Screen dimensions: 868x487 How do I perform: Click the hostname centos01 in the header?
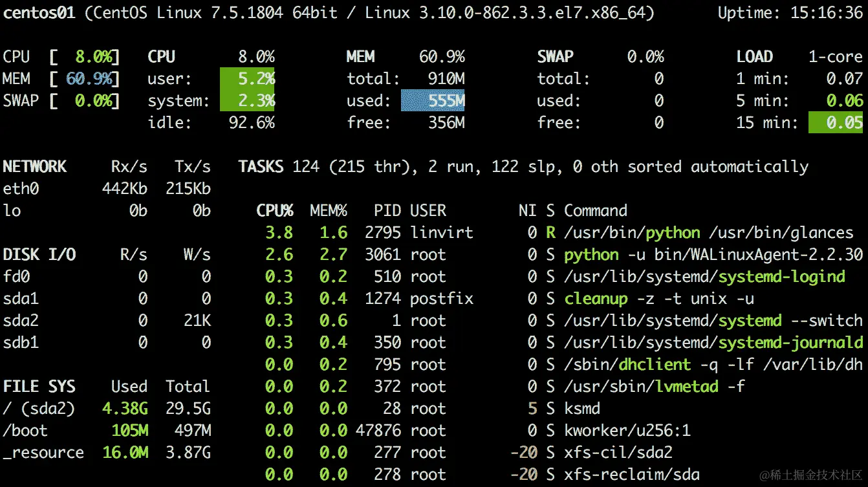[41, 13]
